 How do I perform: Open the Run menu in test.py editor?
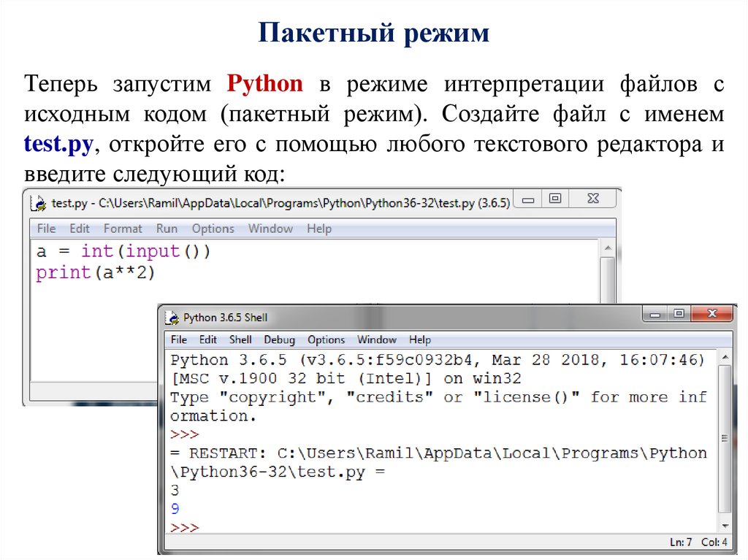point(167,229)
